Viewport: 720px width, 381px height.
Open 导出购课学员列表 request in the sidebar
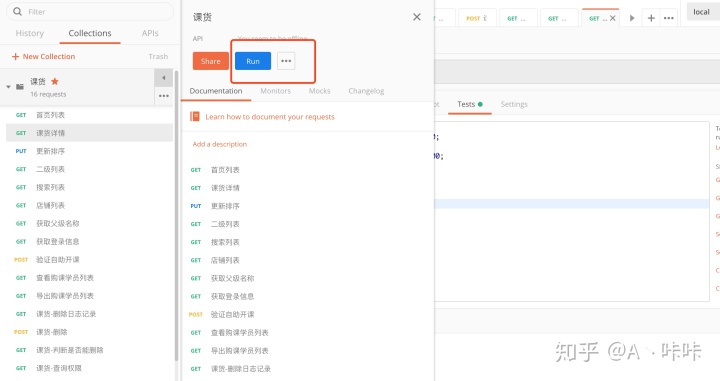coord(90,296)
